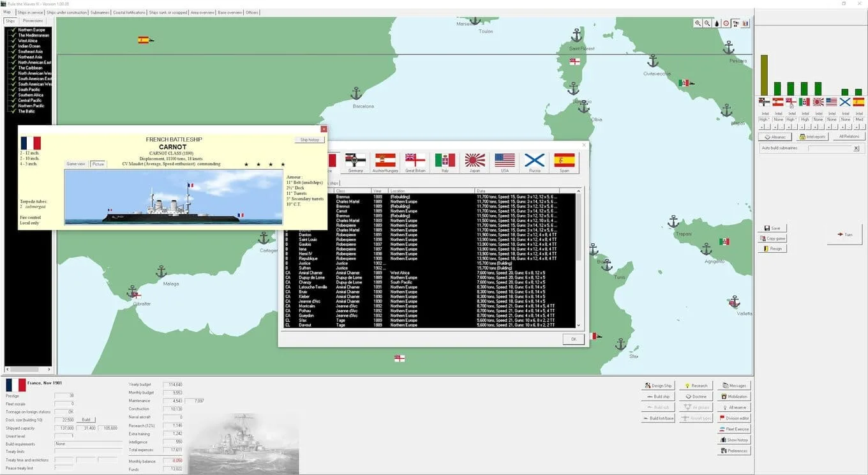Viewport: 868px width, 475px height.
Task: Toggle The Baltic area checkmark
Action: [12, 111]
